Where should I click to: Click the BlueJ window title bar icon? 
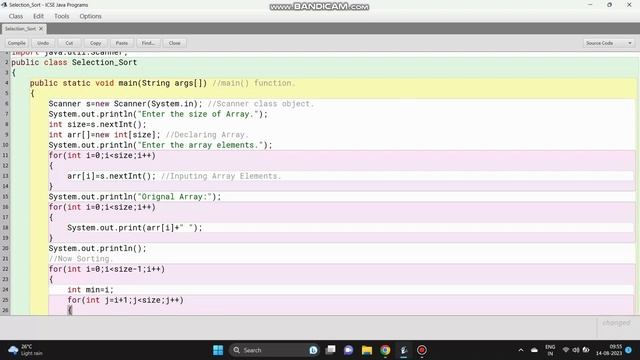[x=4, y=5]
